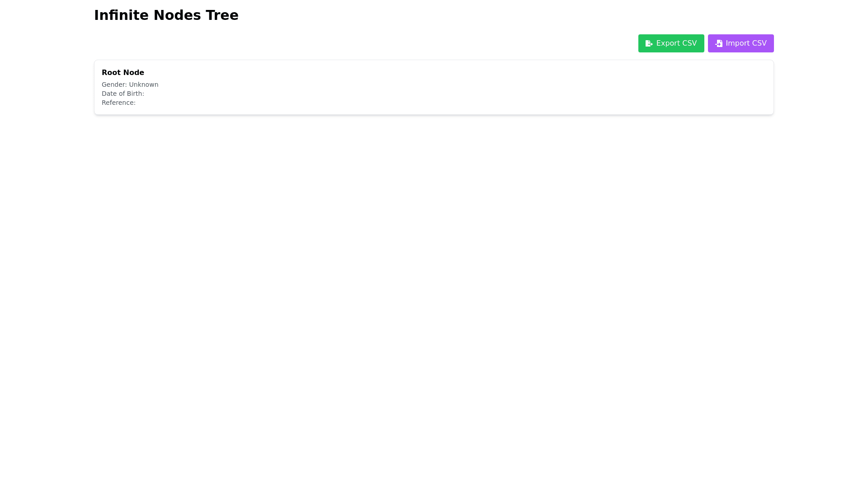Click the word "Gender:" in the node card

(x=114, y=84)
